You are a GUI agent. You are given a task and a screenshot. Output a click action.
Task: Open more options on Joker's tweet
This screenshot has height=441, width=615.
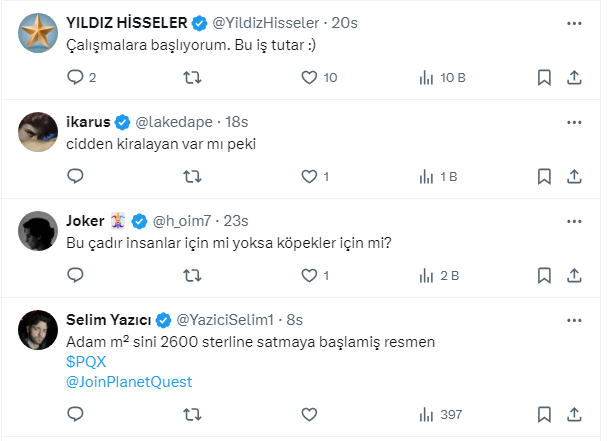pyautogui.click(x=574, y=221)
